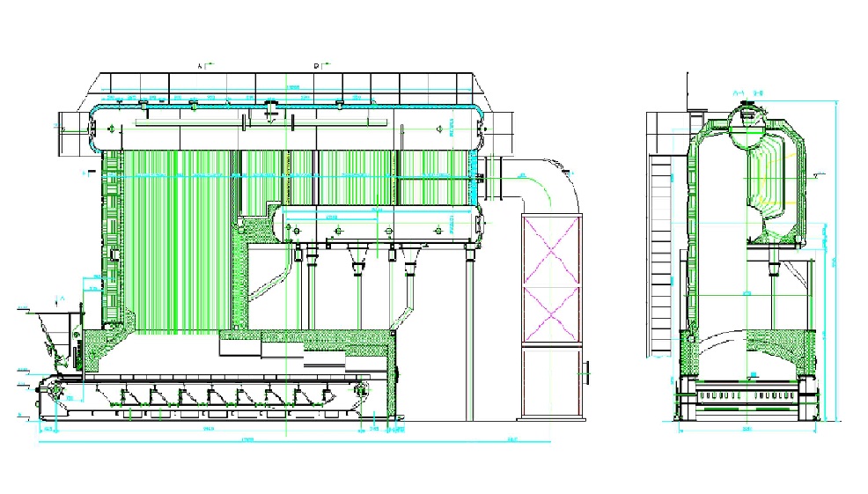This screenshot has width=868, height=494.
Task: Select the staircase in the right cross-section view
Action: pyautogui.click(x=660, y=255)
